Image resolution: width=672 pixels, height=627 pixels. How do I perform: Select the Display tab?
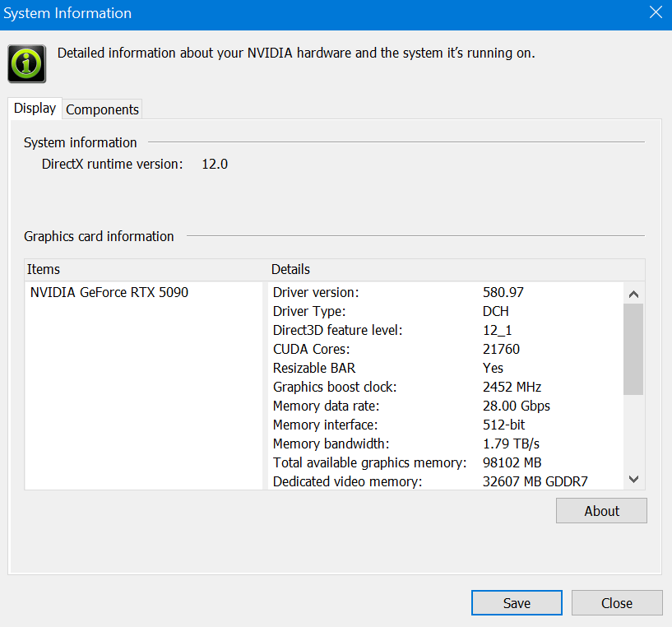(x=35, y=108)
